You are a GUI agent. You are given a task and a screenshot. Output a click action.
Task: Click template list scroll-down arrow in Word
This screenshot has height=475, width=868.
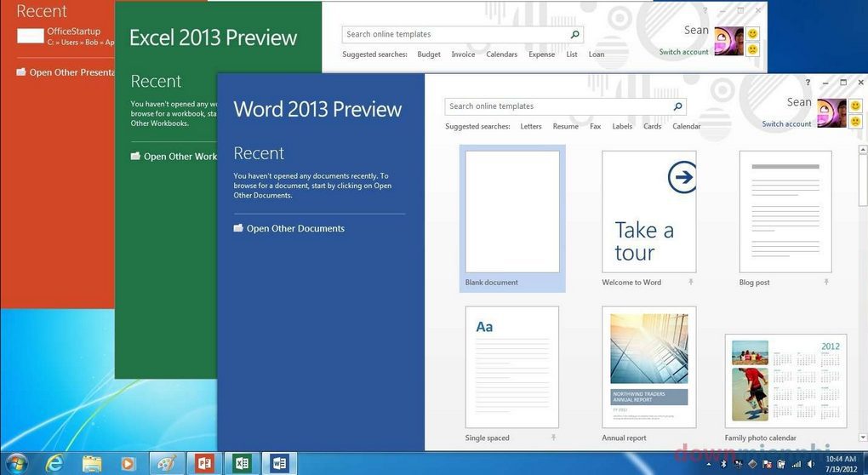click(x=862, y=438)
